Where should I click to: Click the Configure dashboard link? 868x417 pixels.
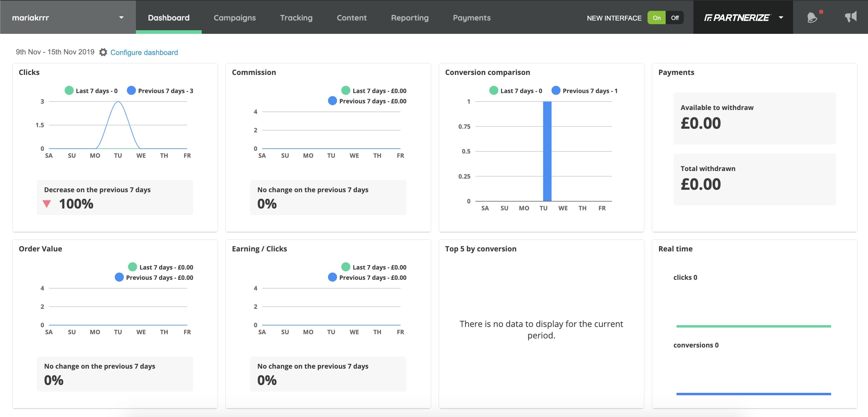pyautogui.click(x=144, y=52)
